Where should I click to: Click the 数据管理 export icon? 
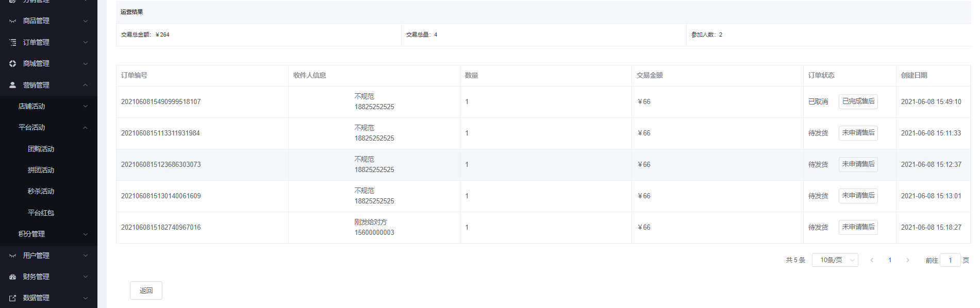click(x=13, y=298)
